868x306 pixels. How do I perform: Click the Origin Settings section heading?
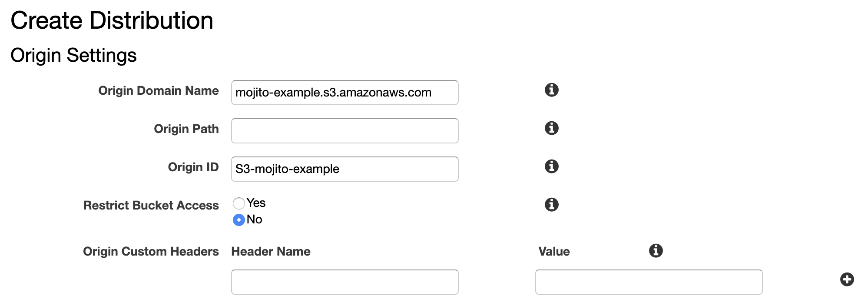pyautogui.click(x=74, y=55)
